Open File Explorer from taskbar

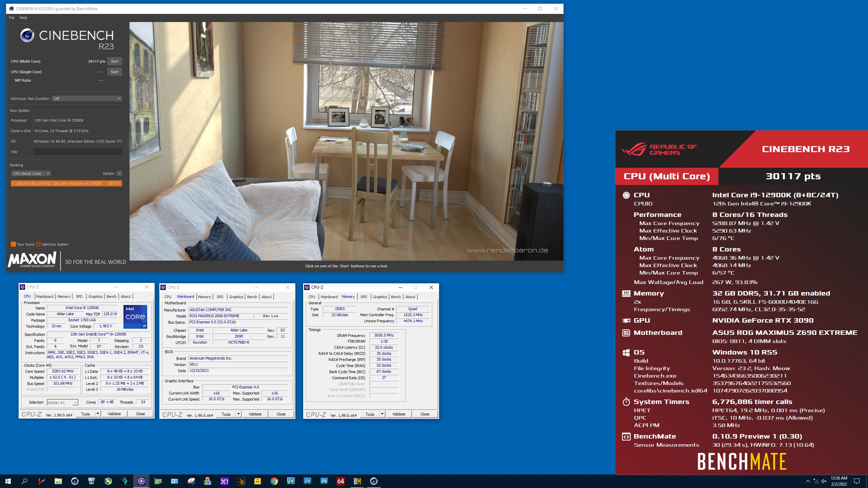point(58,481)
